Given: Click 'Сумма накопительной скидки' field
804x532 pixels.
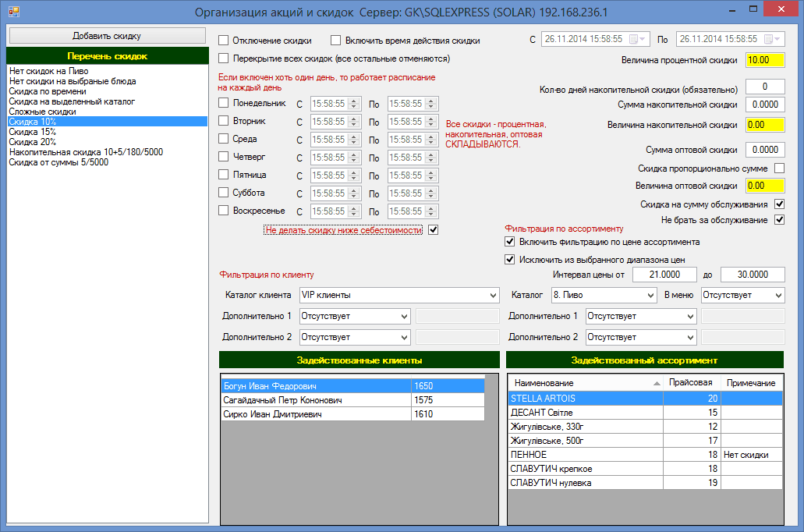Looking at the screenshot, I should (765, 105).
